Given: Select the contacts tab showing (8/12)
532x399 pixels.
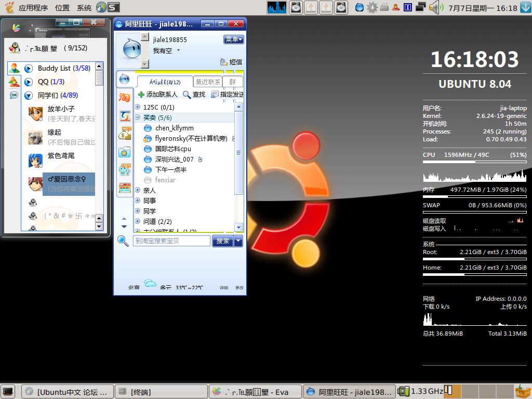Looking at the screenshot, I should [x=165, y=82].
